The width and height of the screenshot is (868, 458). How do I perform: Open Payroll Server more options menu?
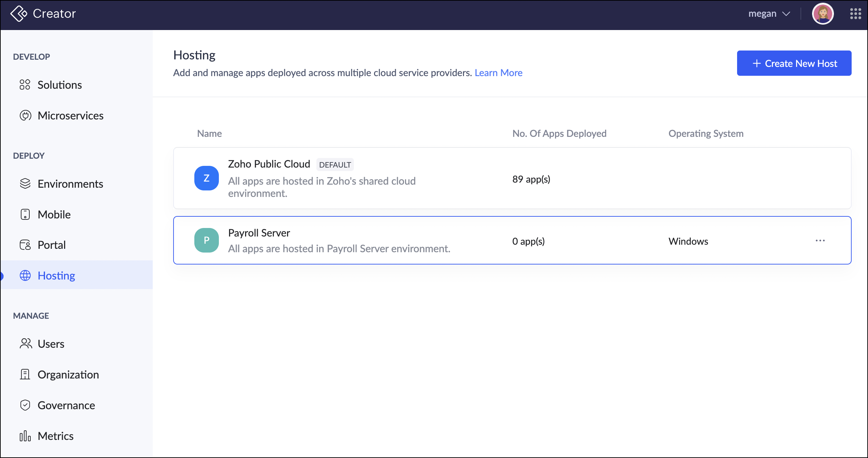pos(820,241)
